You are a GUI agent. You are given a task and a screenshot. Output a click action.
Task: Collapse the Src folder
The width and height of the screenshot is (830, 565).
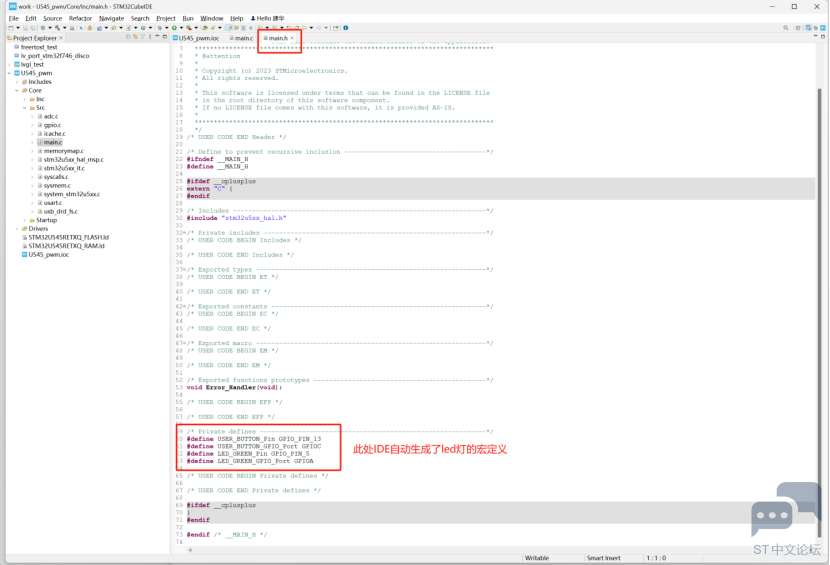click(x=24, y=108)
